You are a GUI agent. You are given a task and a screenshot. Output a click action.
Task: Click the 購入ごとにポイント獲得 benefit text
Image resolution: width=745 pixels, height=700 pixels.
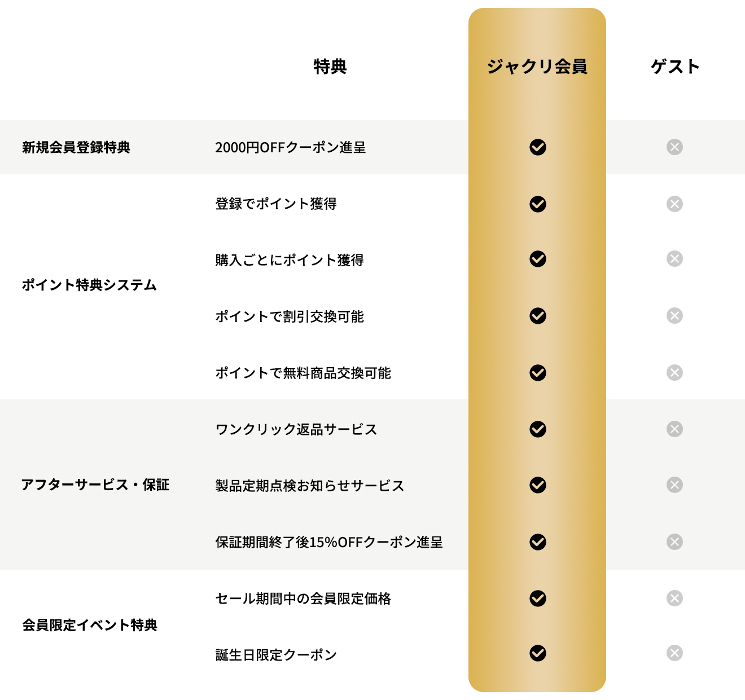coord(289,260)
